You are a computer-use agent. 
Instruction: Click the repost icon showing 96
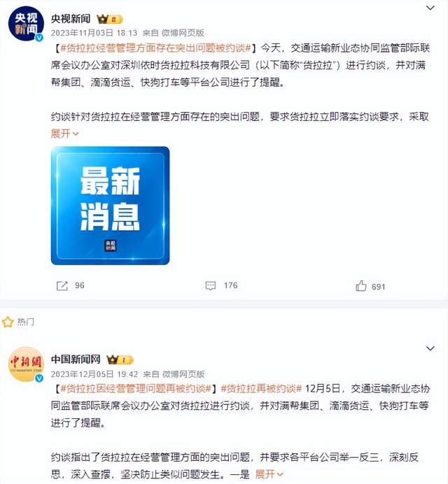pyautogui.click(x=62, y=286)
